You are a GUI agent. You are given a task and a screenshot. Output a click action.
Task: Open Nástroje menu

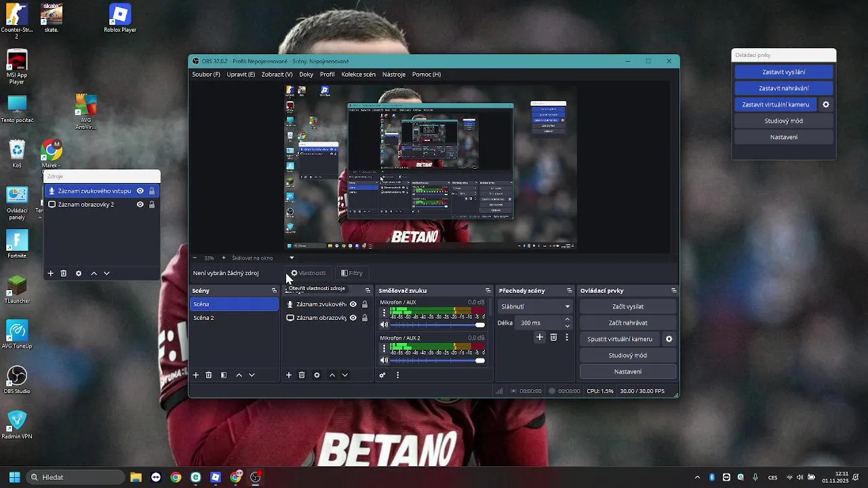(x=394, y=75)
